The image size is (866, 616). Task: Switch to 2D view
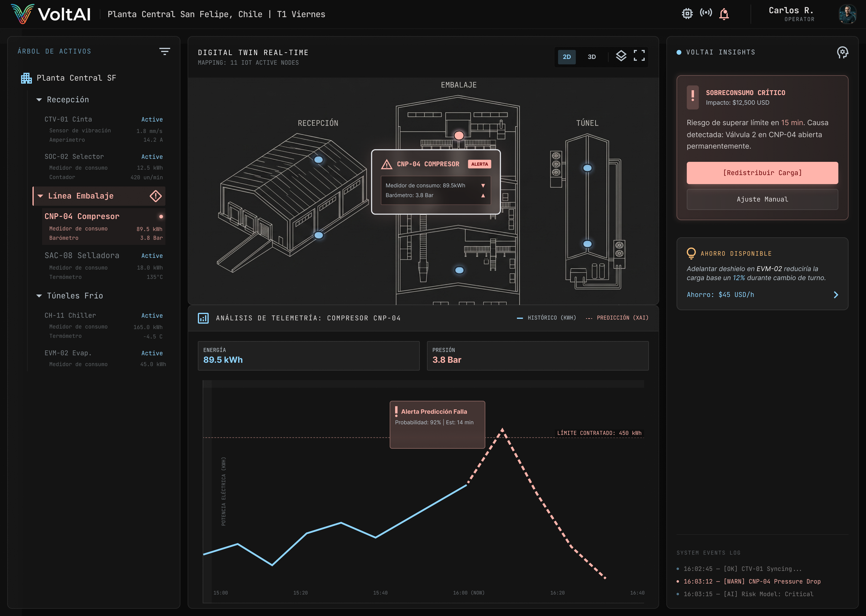coord(567,57)
